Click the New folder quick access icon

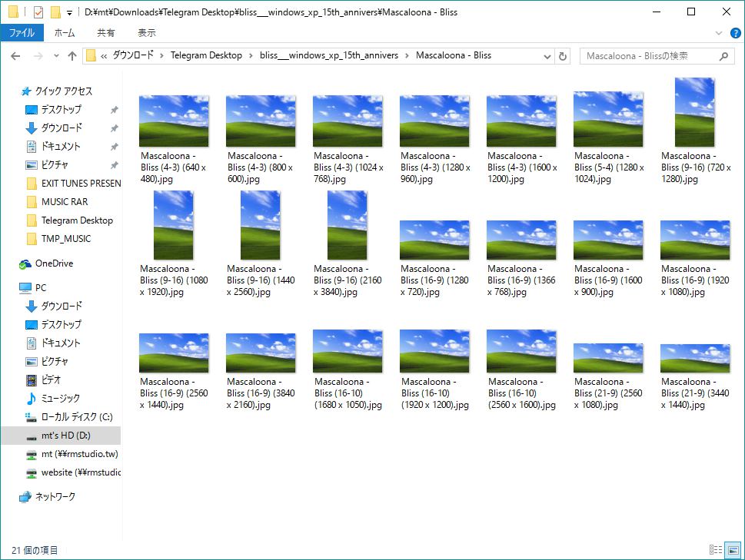click(55, 12)
